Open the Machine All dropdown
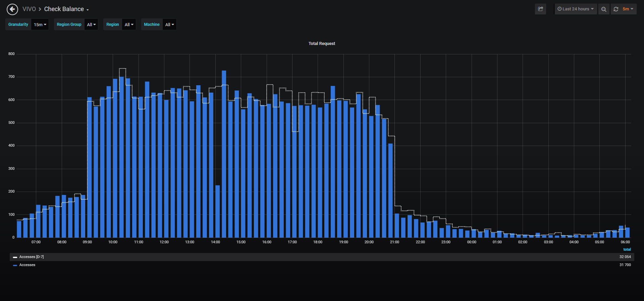This screenshot has height=301, width=644. click(x=169, y=24)
